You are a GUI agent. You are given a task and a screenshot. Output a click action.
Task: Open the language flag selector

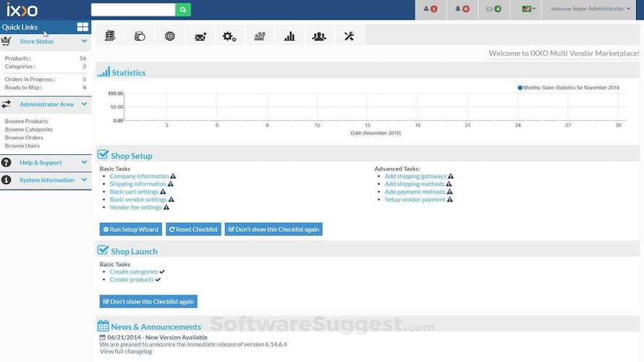(x=528, y=9)
